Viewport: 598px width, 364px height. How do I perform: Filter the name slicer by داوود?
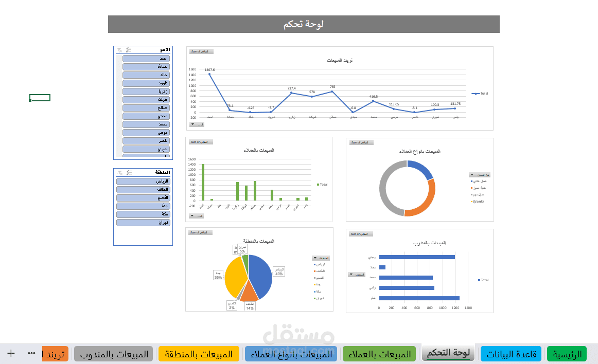[x=146, y=83]
